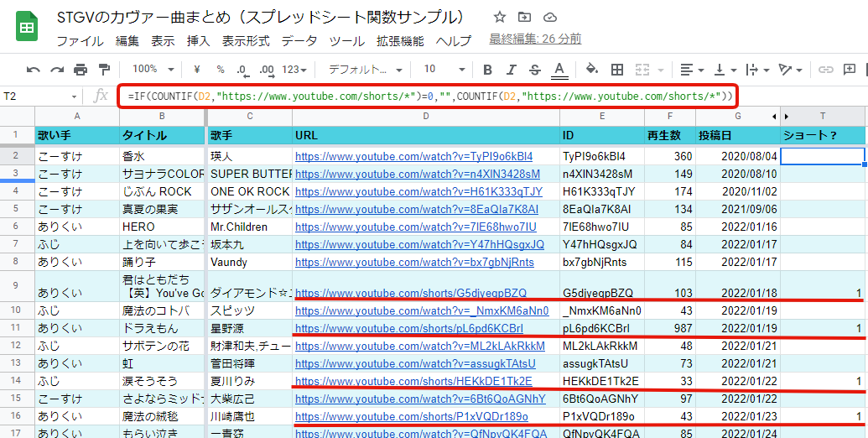Click the print icon

pos(81,70)
